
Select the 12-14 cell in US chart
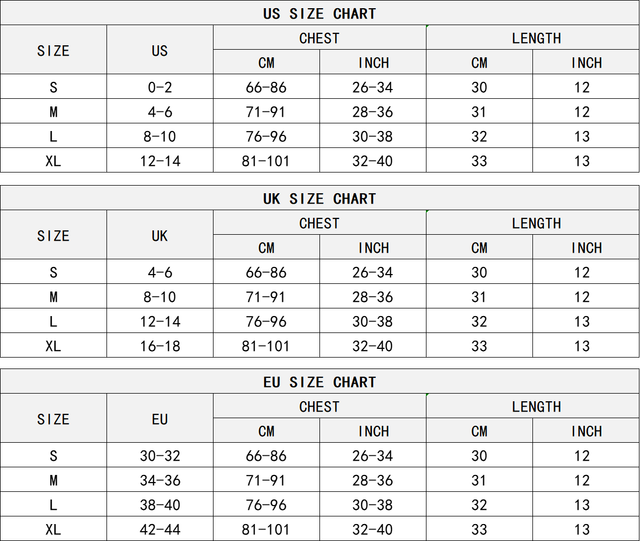point(160,161)
